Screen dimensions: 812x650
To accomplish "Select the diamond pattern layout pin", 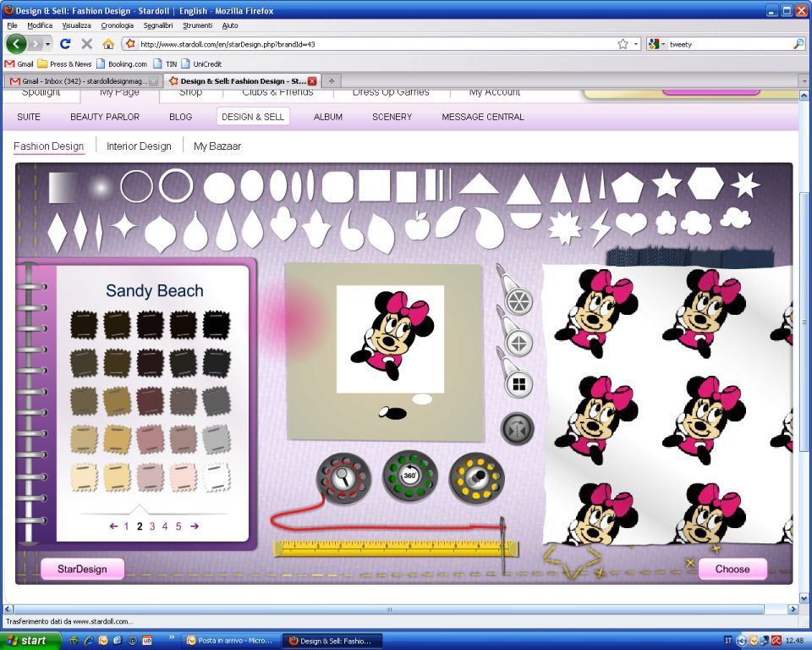I will point(518,343).
